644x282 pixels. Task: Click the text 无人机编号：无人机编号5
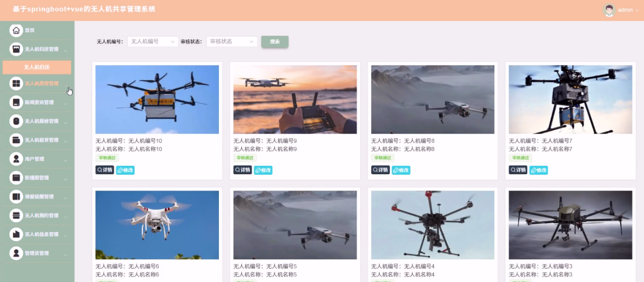tap(265, 266)
